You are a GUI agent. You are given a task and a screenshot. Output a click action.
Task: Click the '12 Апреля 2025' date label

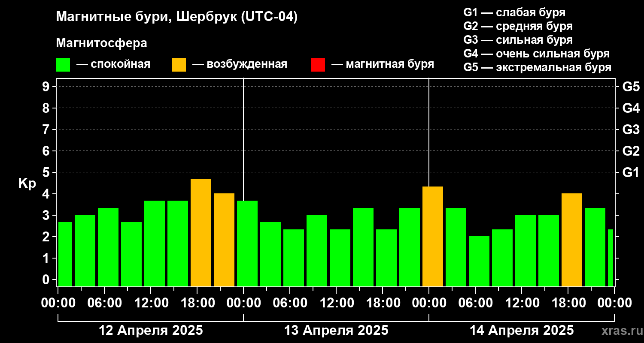[151, 330]
